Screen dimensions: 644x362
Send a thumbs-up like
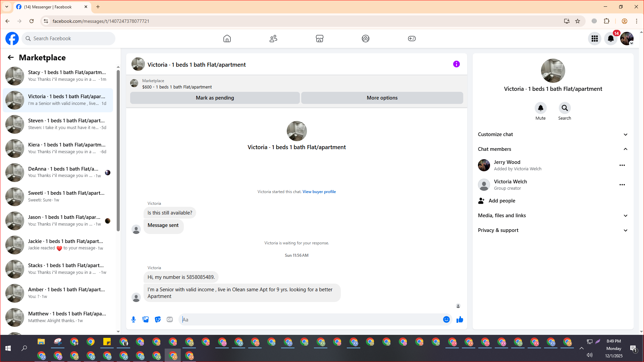pos(460,319)
